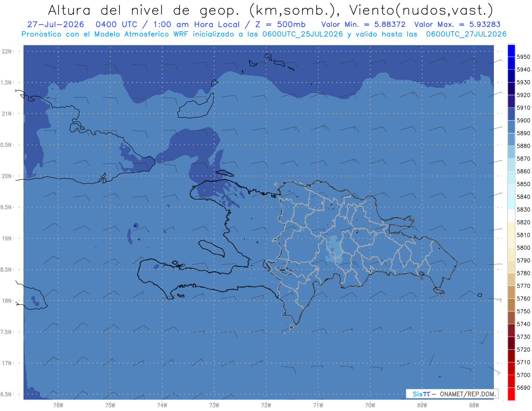Click the longitude axis label '70W'
Viewport: 532px width, 411px height.
point(370,405)
